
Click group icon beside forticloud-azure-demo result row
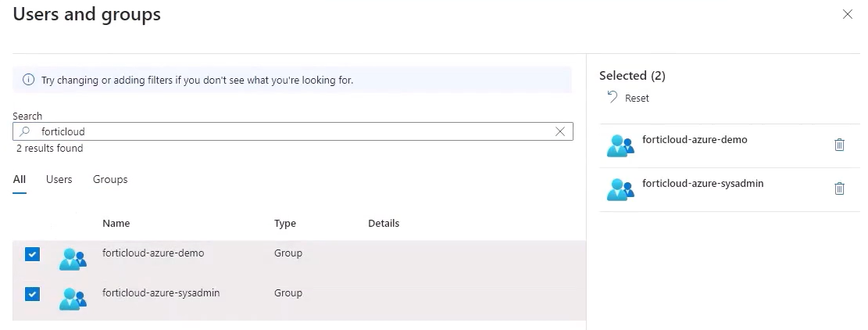point(73,257)
